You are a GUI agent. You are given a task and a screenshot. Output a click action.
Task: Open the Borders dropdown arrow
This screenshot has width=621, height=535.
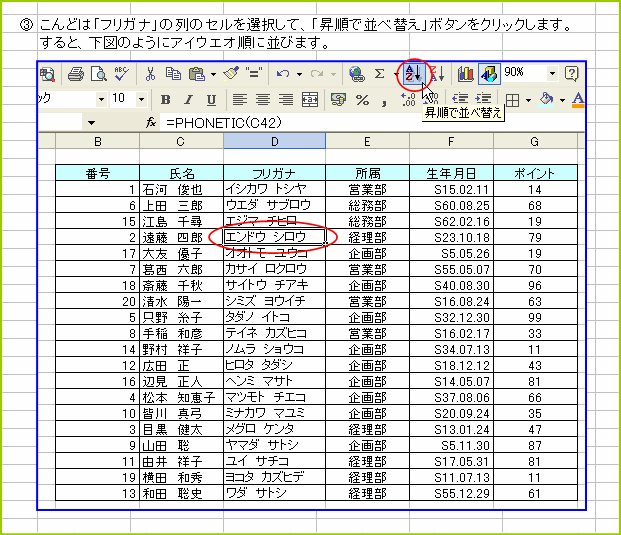coord(528,100)
